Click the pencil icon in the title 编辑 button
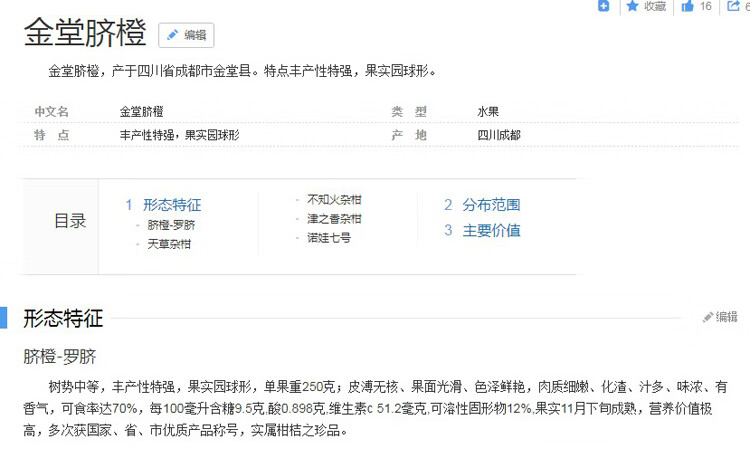Screen dimensions: 750x458 click(x=172, y=35)
